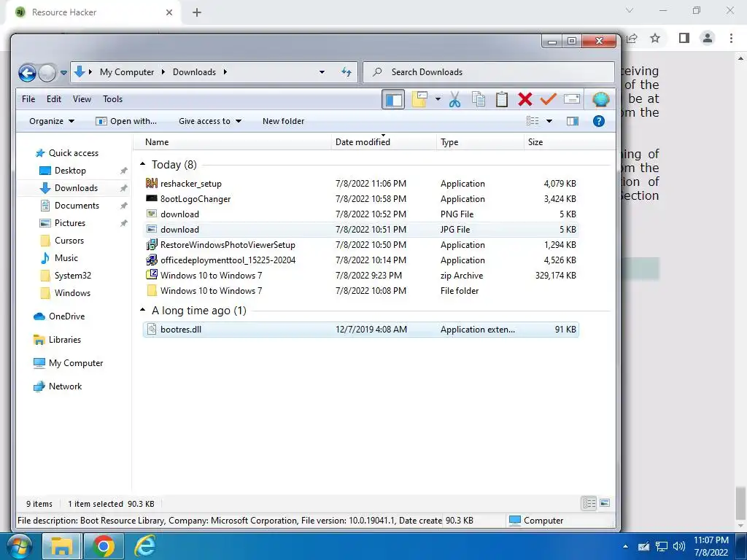This screenshot has width=747, height=560.
Task: Select the reshacker_setup file
Action: [361, 183]
